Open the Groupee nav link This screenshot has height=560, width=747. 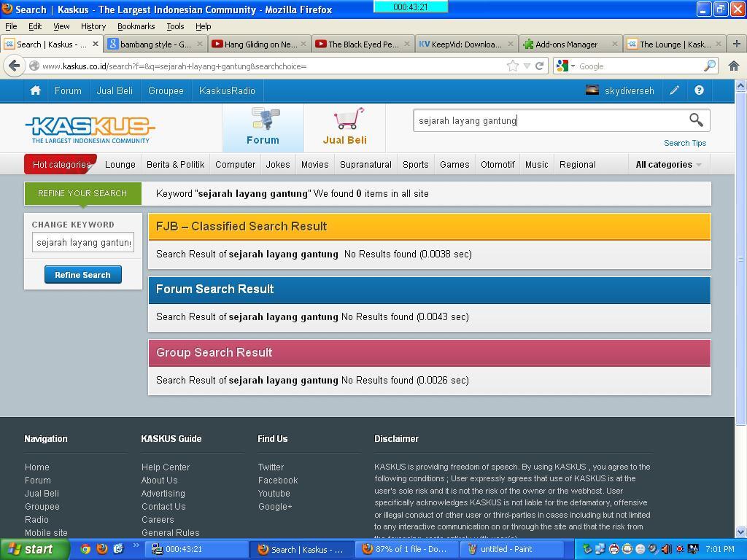(166, 90)
